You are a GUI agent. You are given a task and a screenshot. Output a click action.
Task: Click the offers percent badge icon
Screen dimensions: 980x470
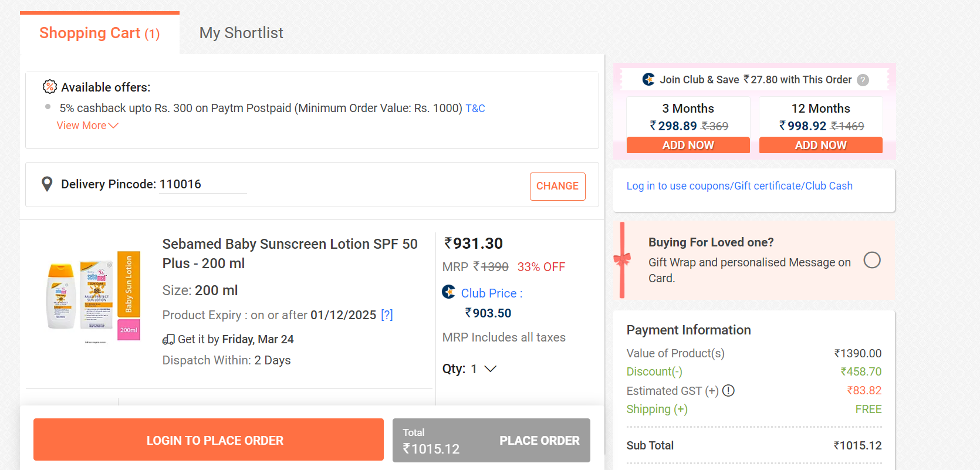pos(50,87)
